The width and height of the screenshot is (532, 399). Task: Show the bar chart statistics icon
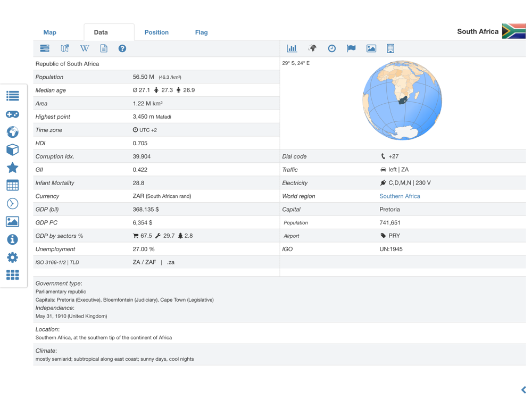(292, 48)
